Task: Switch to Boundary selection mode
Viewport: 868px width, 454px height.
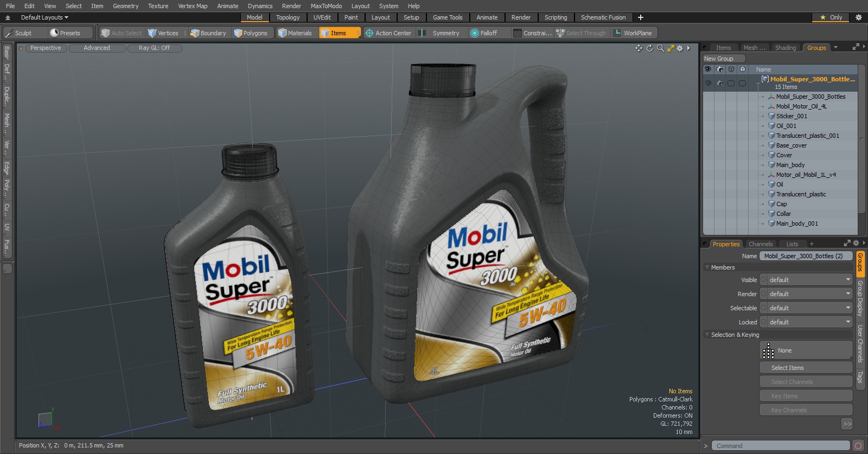Action: 208,33
